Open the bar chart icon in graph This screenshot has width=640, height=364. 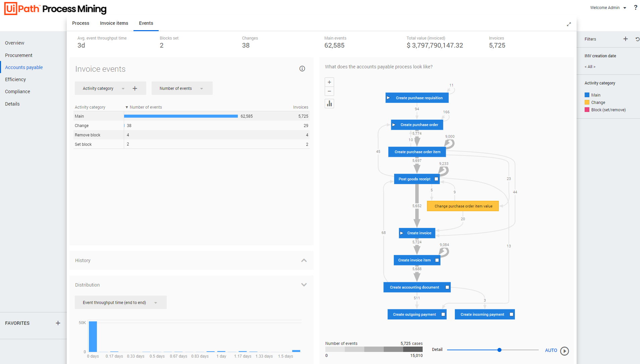[329, 104]
